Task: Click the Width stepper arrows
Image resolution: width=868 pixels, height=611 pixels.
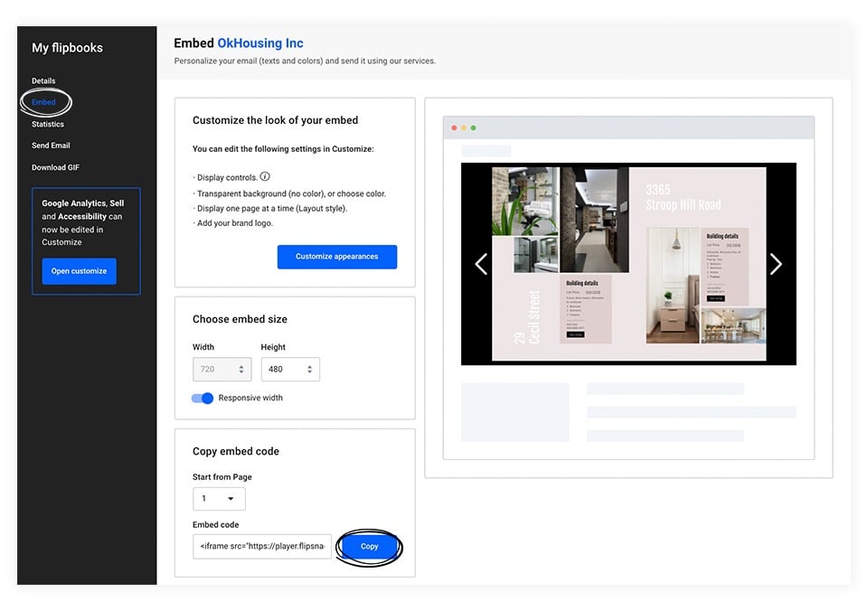Action: [241, 369]
